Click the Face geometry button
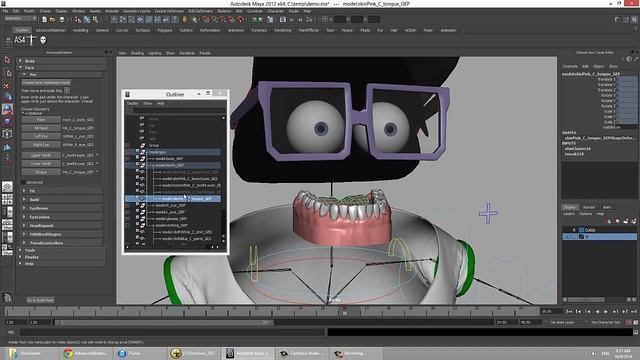640x360 pixels. click(41, 120)
